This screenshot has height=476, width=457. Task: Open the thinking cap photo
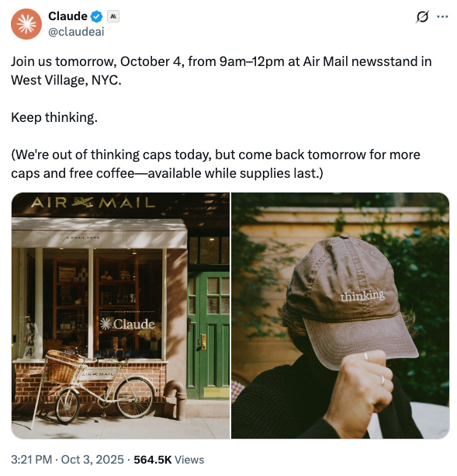point(341,315)
